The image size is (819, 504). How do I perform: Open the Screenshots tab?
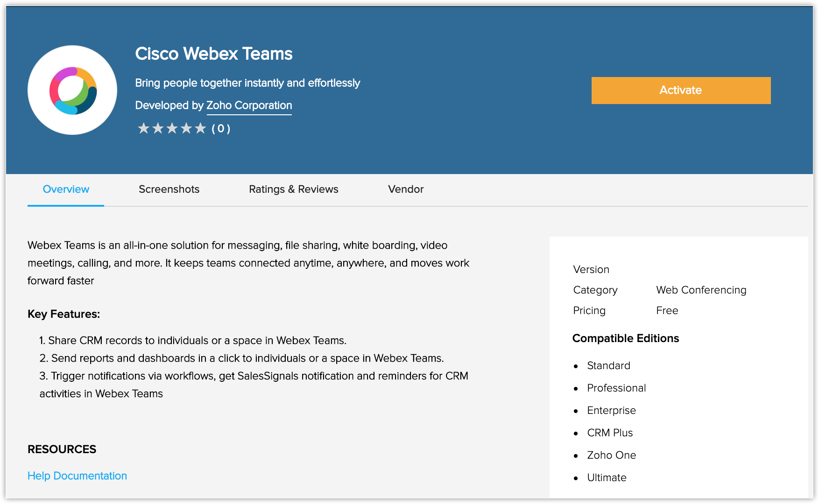click(x=169, y=189)
